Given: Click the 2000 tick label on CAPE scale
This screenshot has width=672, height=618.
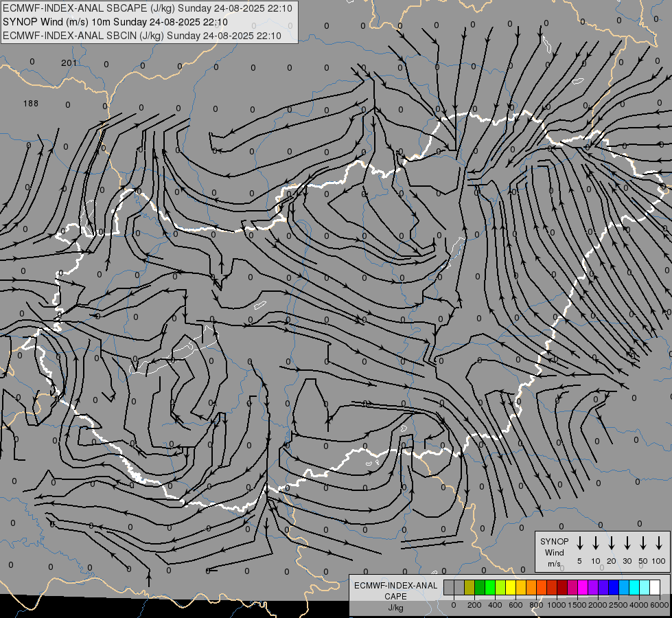Looking at the screenshot, I should coord(597,605).
